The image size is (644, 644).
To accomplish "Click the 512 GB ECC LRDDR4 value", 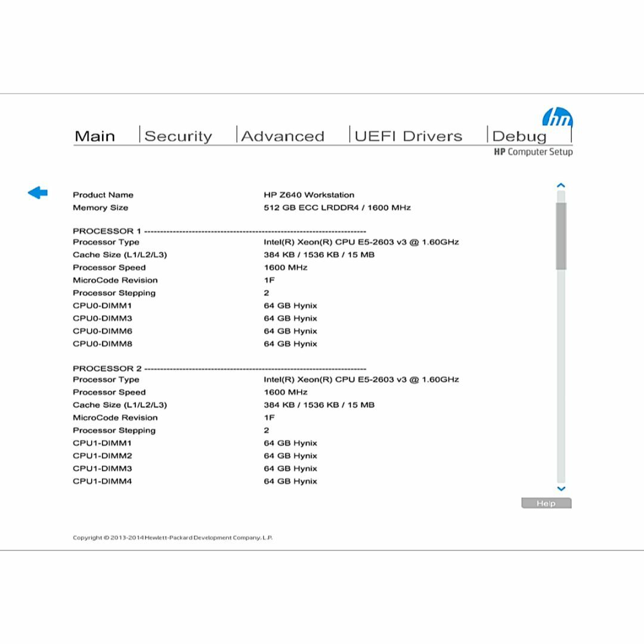I will [x=337, y=208].
